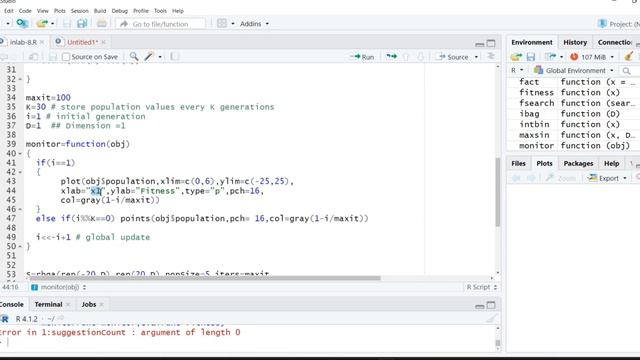Open the Addins dropdown
The image size is (640, 360).
254,24
